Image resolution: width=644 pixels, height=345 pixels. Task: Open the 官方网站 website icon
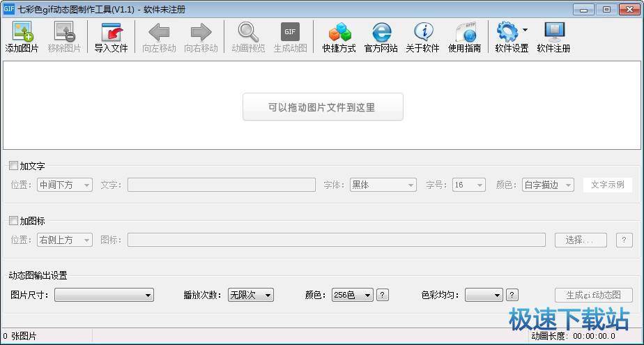[x=381, y=32]
